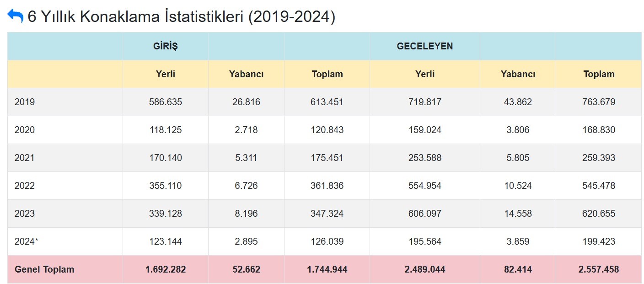This screenshot has width=644, height=284.
Task: Click the Yerli header under GİRİŞ
Action: [x=166, y=74]
